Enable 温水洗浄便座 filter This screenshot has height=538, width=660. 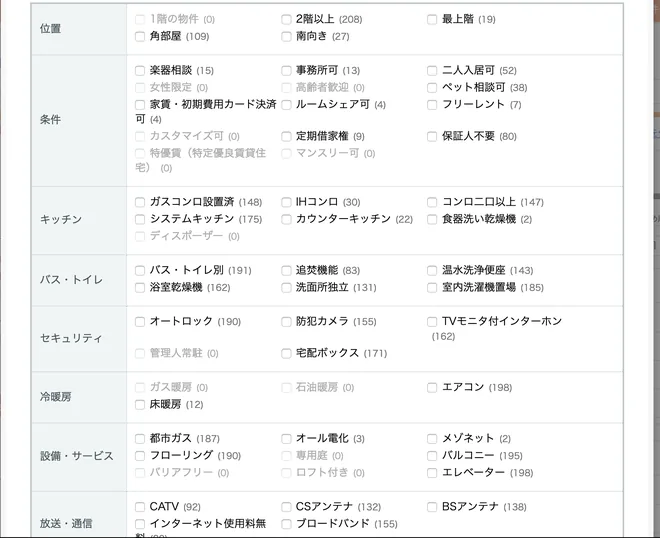432,270
